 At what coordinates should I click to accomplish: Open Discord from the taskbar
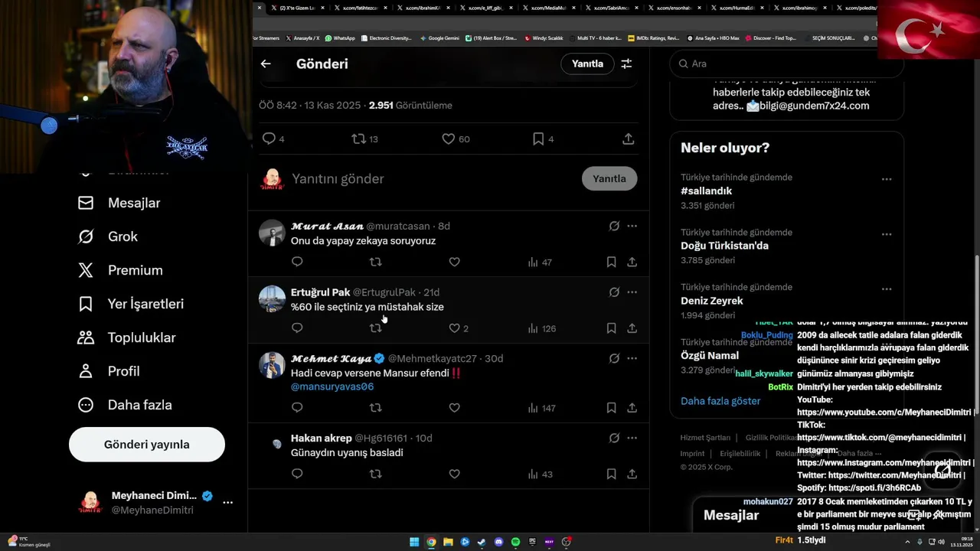point(498,542)
